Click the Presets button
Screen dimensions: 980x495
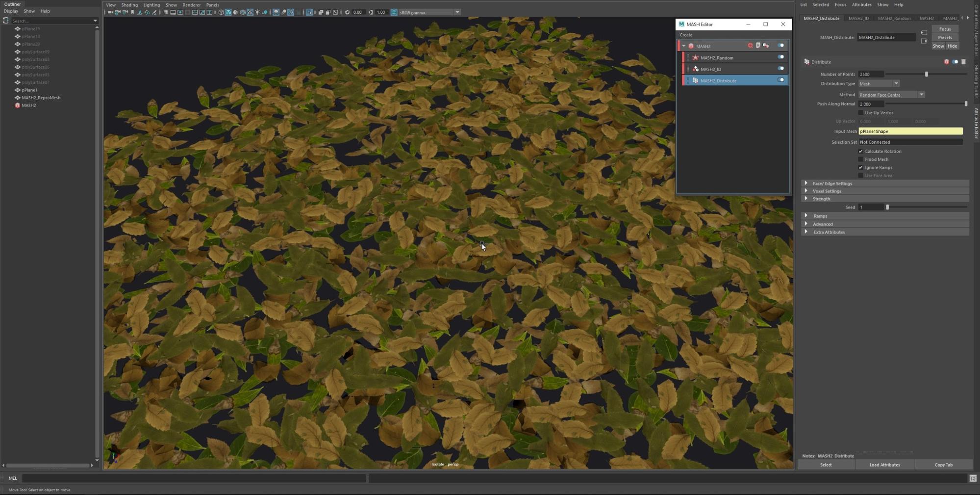click(x=945, y=38)
